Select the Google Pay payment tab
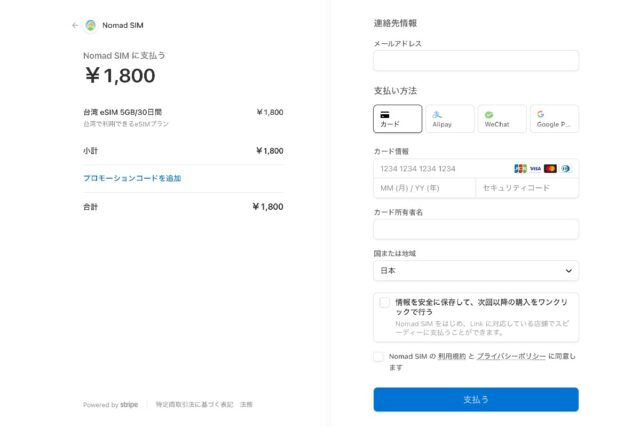The image size is (640, 427). coord(554,119)
